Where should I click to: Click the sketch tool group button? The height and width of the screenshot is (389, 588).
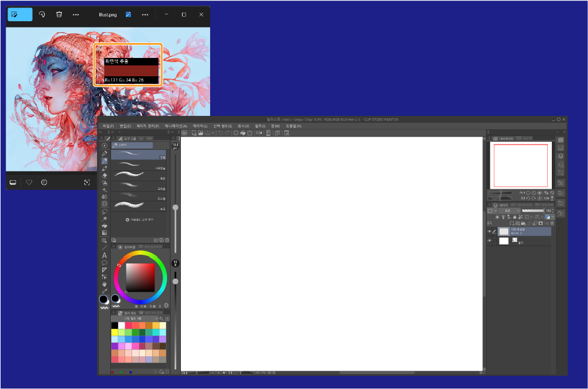(132, 145)
